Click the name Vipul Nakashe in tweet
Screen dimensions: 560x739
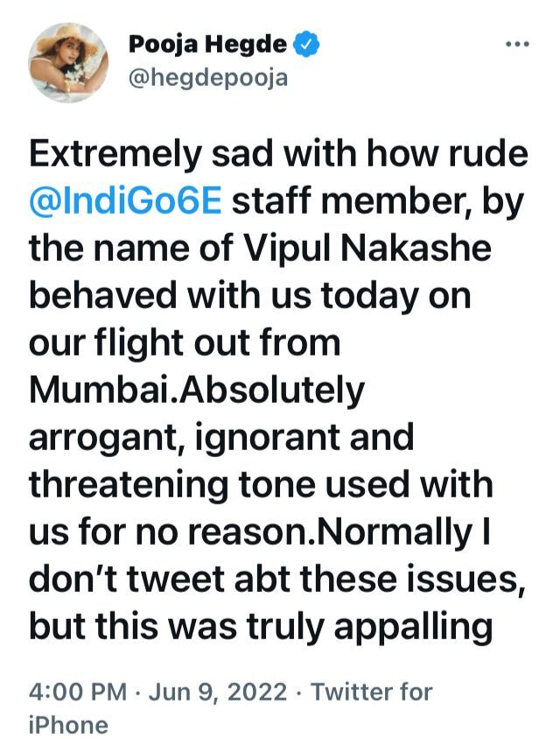(367, 248)
